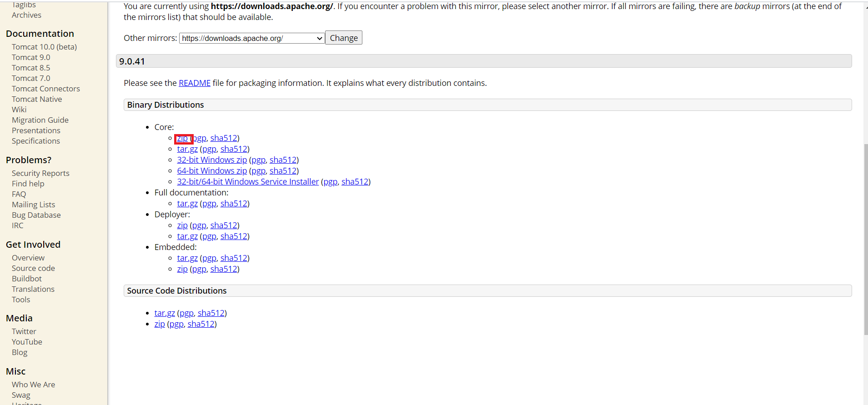
Task: Download the Core zip distribution
Action: pyautogui.click(x=182, y=138)
